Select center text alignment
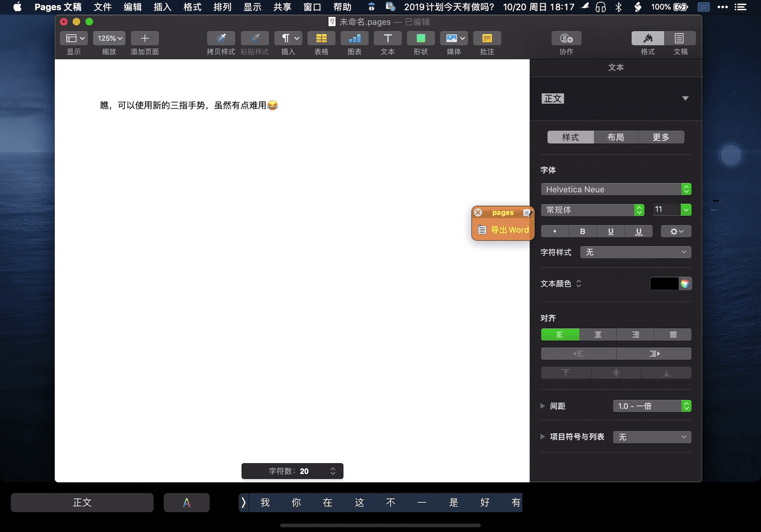This screenshot has height=532, width=761. 598,335
